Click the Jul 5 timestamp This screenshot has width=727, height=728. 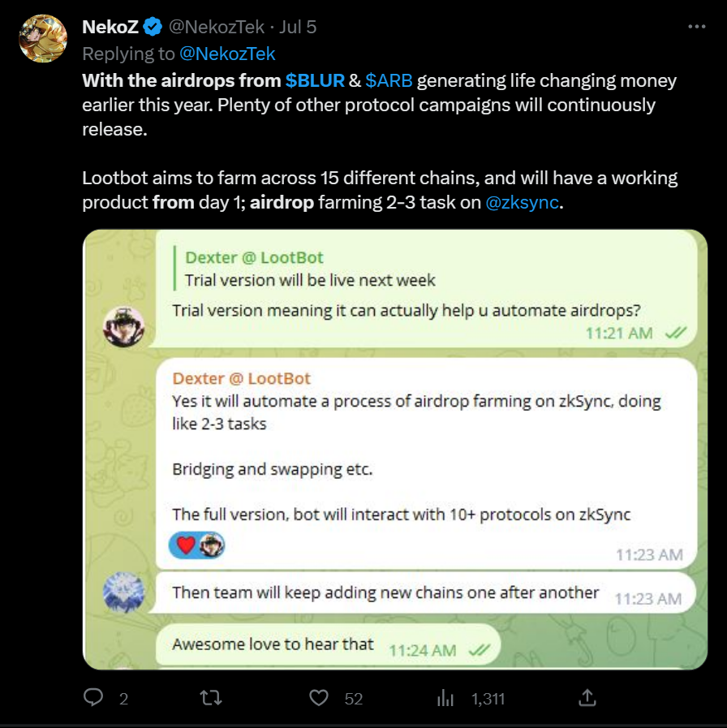click(x=297, y=28)
